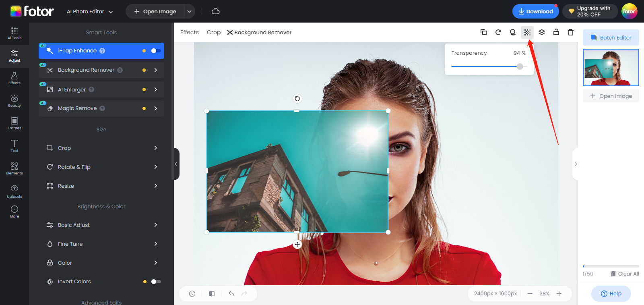Open the Batch Editor

611,37
